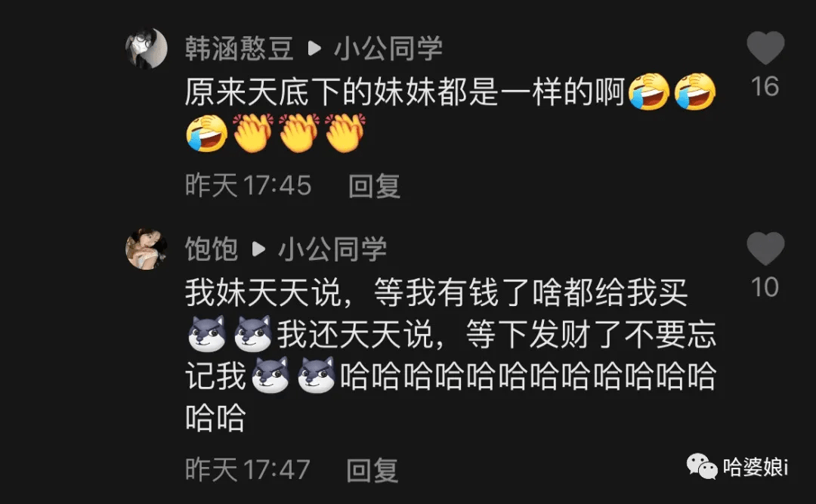Image resolution: width=816 pixels, height=504 pixels.
Task: Reply to the 17:47 comment
Action: coord(372,470)
